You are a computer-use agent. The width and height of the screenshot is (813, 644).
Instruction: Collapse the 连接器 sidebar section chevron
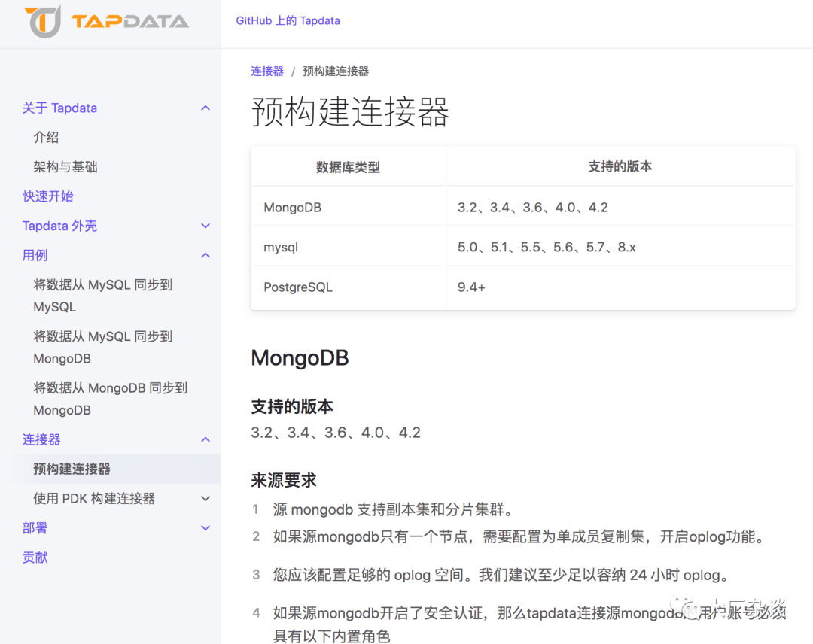click(x=206, y=440)
